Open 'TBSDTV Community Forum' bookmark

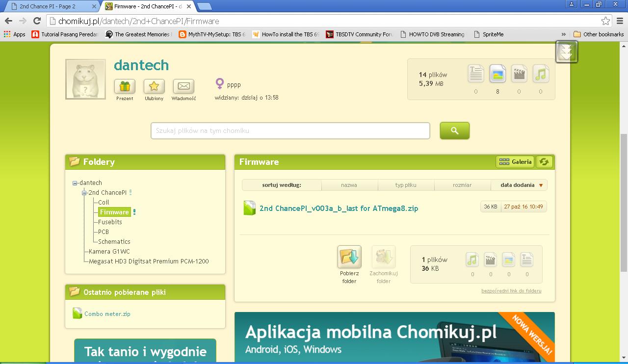pyautogui.click(x=360, y=34)
